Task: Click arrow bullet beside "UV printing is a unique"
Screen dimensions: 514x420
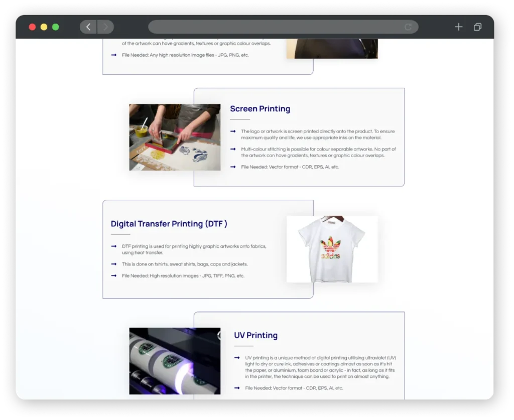Action: tap(237, 358)
